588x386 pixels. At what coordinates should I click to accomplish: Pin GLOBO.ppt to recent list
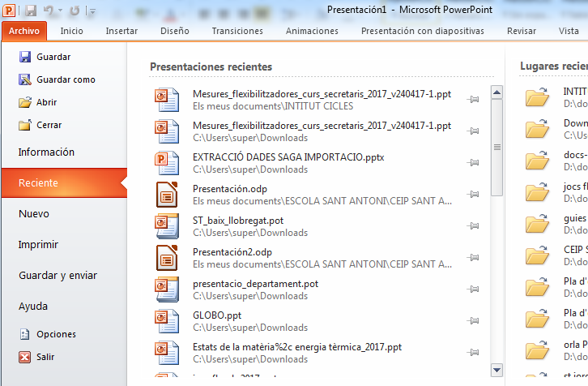(x=473, y=320)
